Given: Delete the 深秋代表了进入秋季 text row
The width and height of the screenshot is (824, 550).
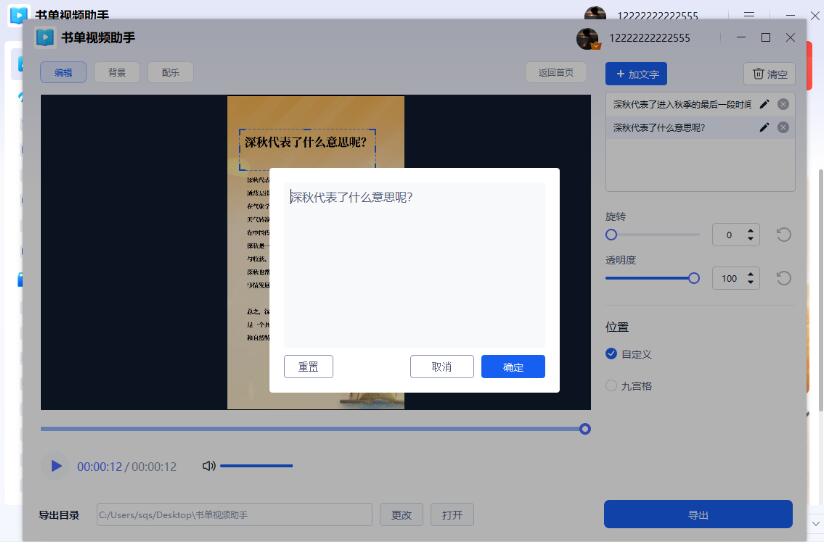Looking at the screenshot, I should (x=783, y=104).
